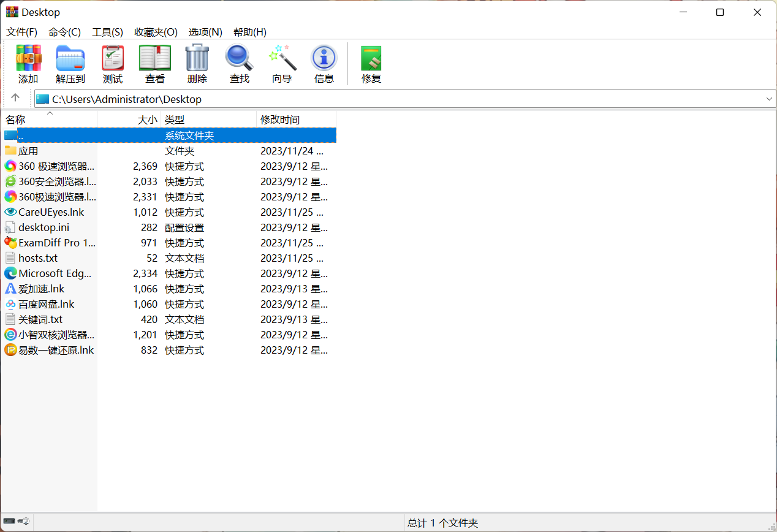This screenshot has width=777, height=532.
Task: Click the WinRAR title bar app icon
Action: pos(12,12)
